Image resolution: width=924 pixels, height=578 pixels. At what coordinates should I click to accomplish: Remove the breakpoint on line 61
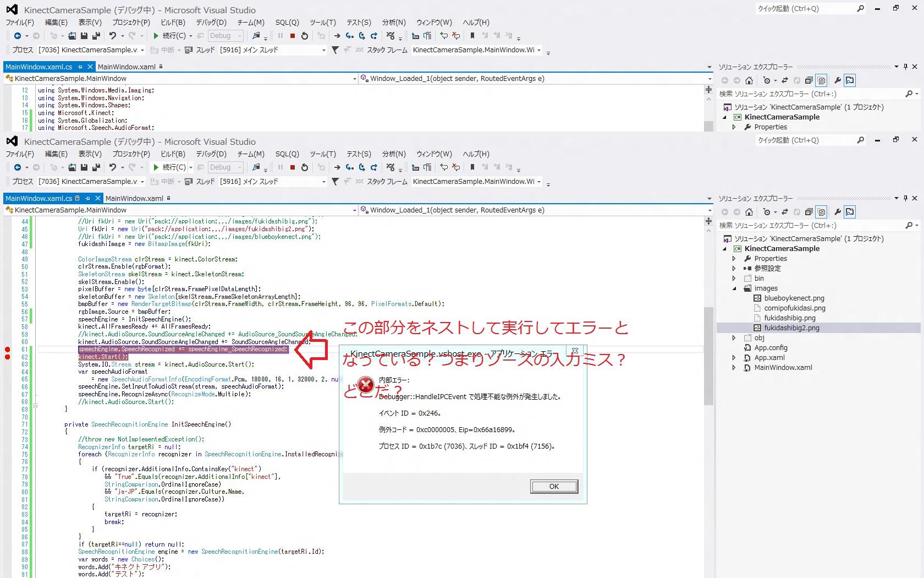click(8, 350)
